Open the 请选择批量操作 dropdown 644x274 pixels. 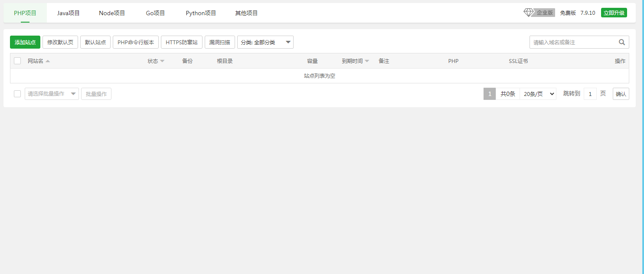pyautogui.click(x=52, y=94)
